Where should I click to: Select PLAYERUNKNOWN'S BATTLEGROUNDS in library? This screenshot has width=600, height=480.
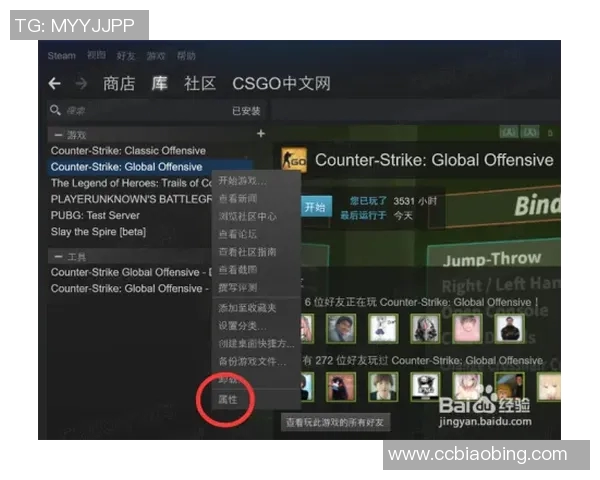(x=131, y=199)
